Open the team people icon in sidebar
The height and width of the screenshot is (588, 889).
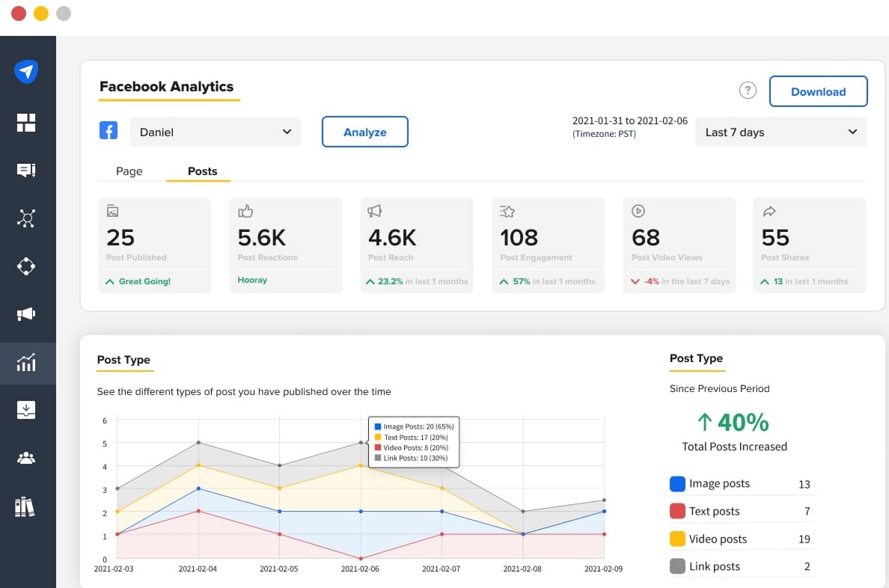26,458
